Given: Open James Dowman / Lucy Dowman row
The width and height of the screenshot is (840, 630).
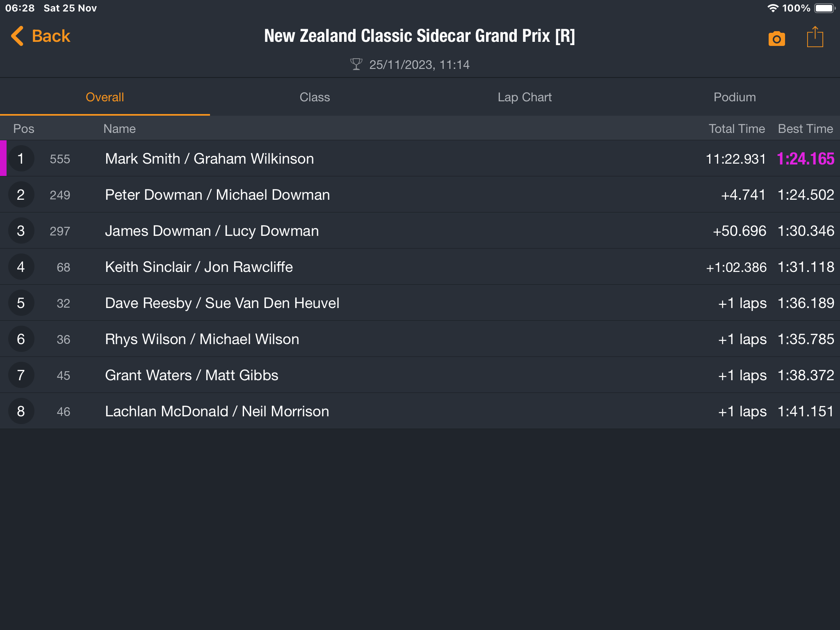Looking at the screenshot, I should (420, 231).
